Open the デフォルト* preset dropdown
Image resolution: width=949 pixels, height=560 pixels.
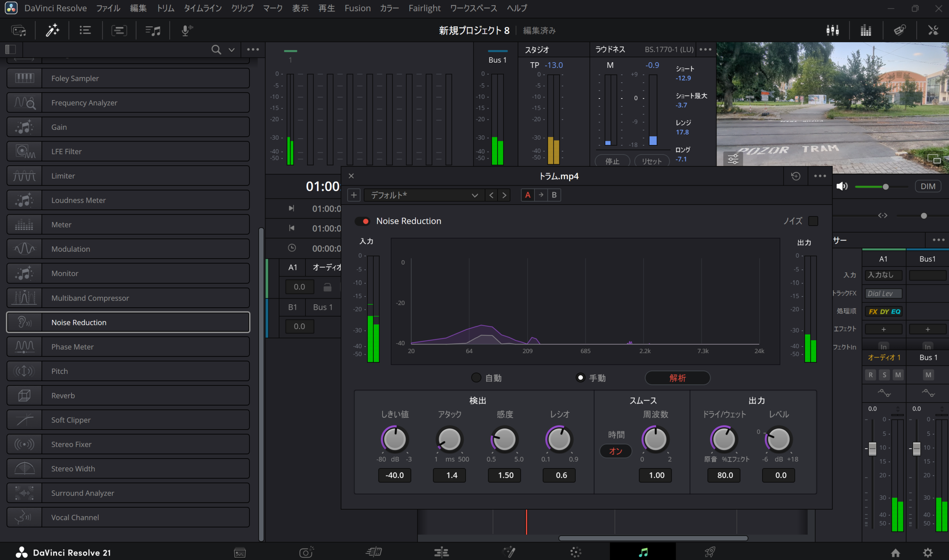tap(424, 195)
